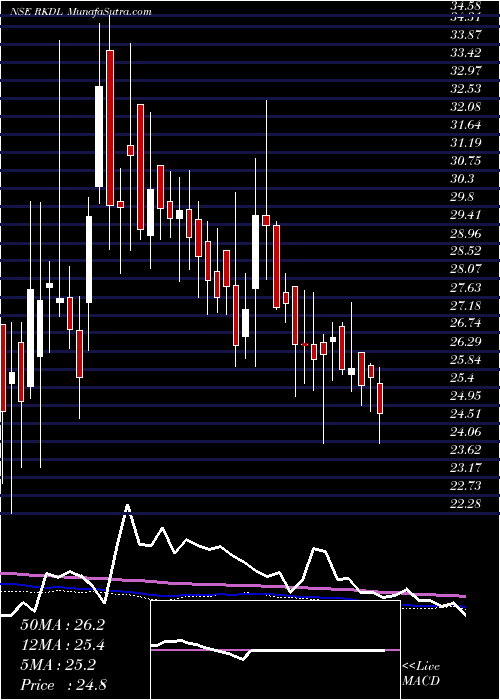Click the 23.17 price axis label

[466, 468]
